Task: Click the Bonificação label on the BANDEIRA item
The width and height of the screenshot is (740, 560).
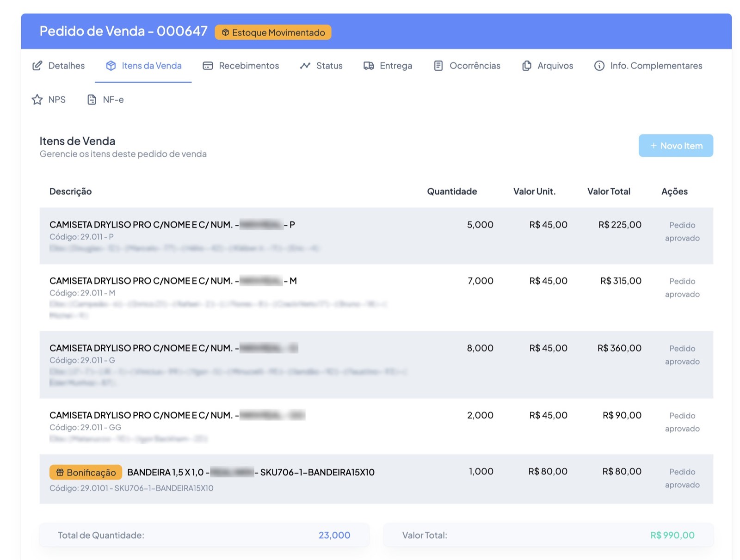Action: pyautogui.click(x=86, y=472)
